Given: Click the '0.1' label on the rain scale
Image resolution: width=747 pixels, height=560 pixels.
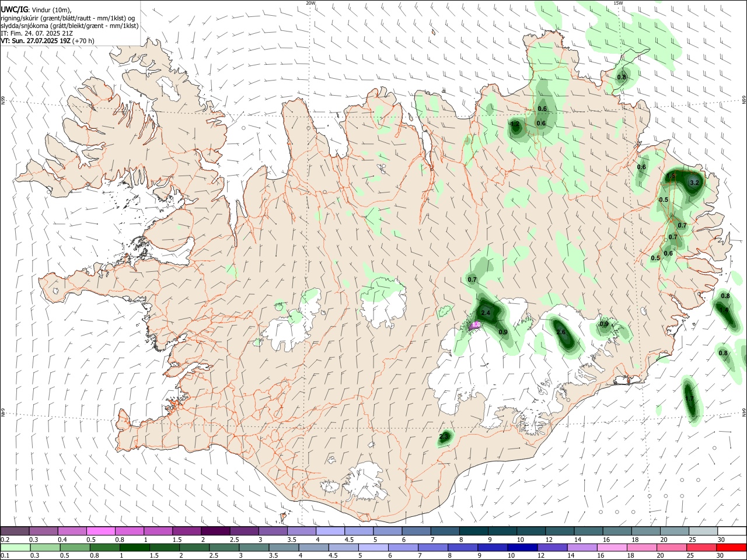Looking at the screenshot, I should pos(5,556).
